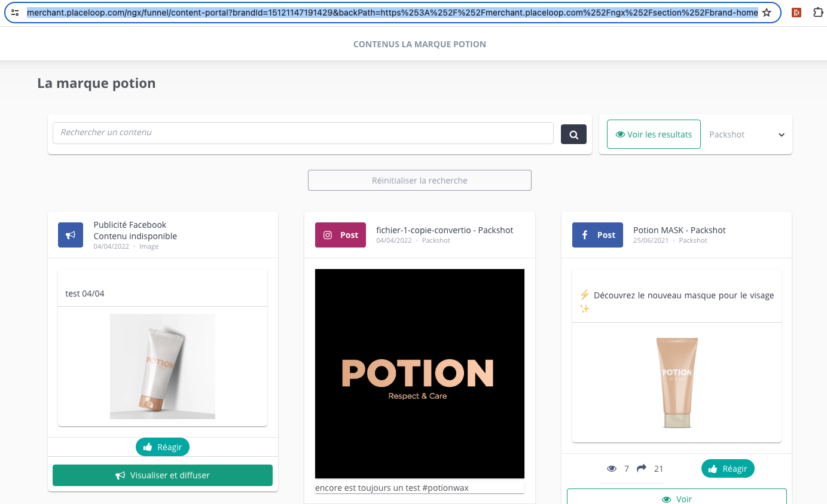The width and height of the screenshot is (827, 504).
Task: Click 'CONTENUS LA MARQUE POTION' header title
Action: [420, 44]
